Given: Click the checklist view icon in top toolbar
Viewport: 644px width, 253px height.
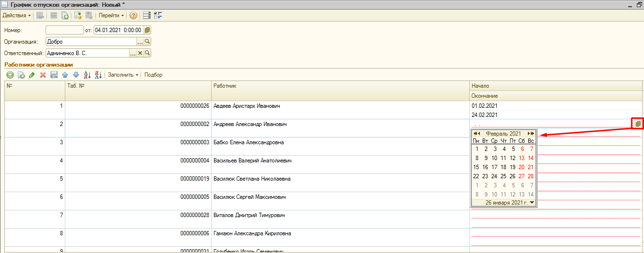Looking at the screenshot, I should point(158,15).
